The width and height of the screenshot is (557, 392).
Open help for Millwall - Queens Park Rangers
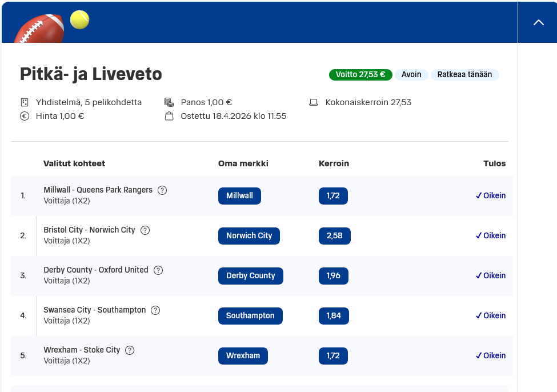coord(162,190)
